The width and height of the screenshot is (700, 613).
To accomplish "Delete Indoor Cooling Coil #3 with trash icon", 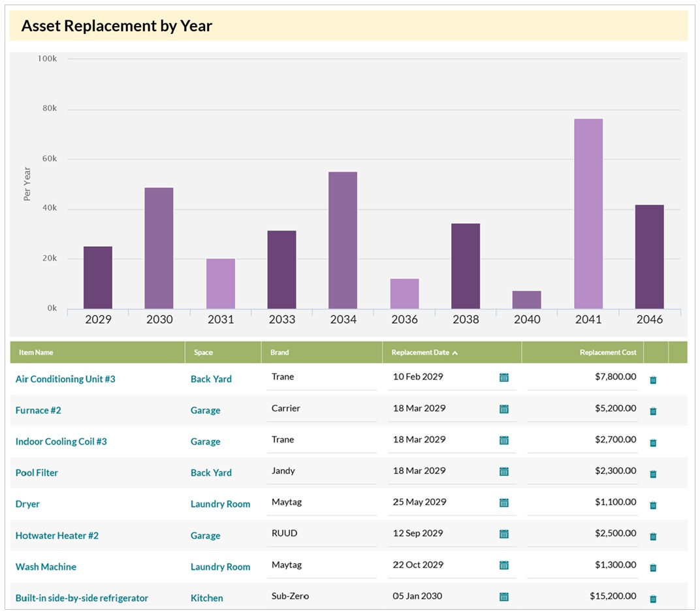I will pyautogui.click(x=652, y=442).
